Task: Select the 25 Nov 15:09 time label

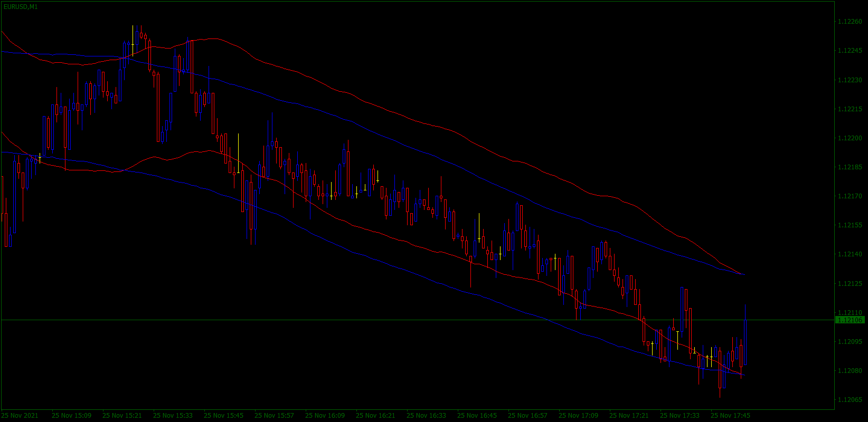Action: click(x=71, y=416)
